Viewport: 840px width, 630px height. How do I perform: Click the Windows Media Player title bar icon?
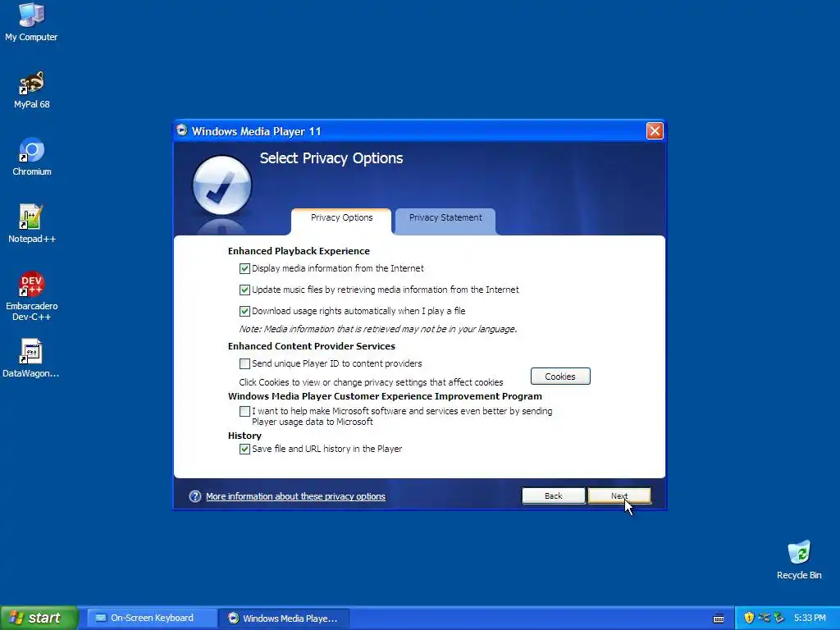tap(182, 130)
